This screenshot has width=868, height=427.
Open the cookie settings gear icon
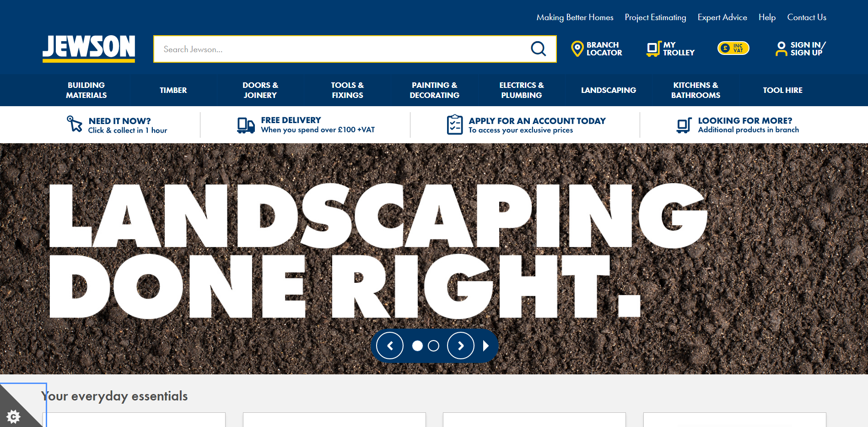click(x=13, y=416)
